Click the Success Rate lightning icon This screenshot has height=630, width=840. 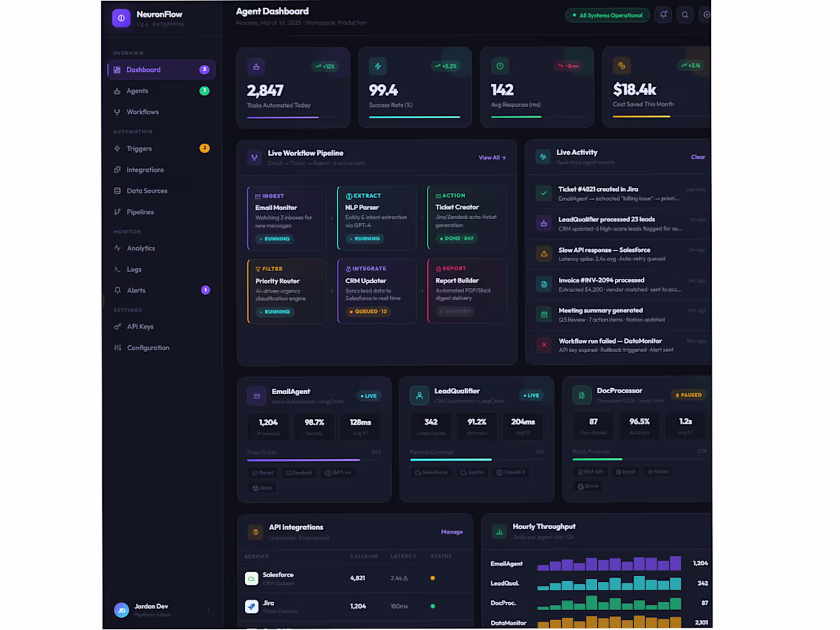click(x=378, y=66)
